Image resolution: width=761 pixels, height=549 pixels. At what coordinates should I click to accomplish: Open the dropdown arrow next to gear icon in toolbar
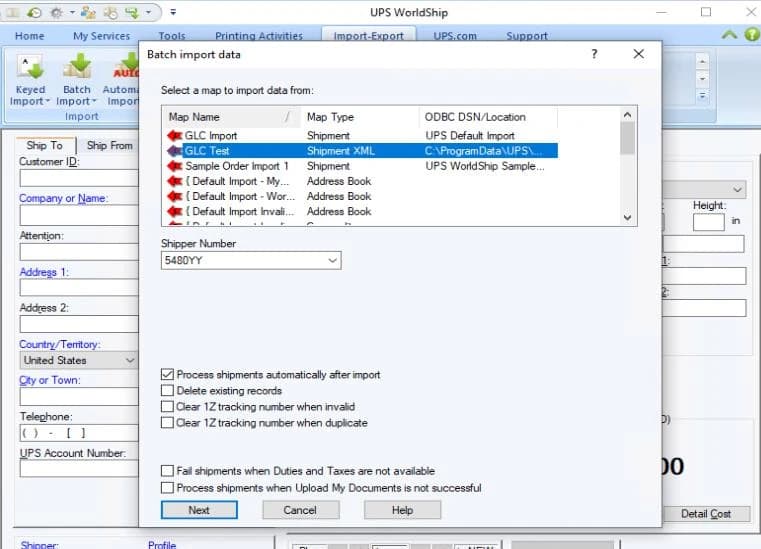[72, 12]
